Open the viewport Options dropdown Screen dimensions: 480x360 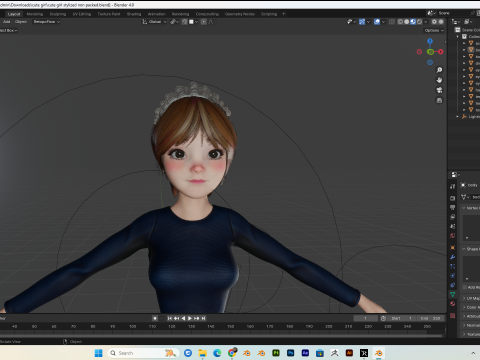[x=434, y=30]
